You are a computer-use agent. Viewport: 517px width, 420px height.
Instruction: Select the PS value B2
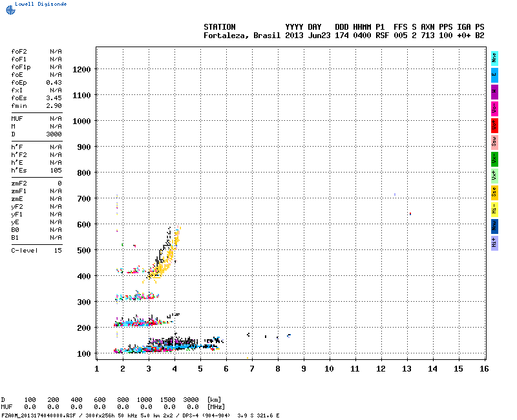pos(480,36)
